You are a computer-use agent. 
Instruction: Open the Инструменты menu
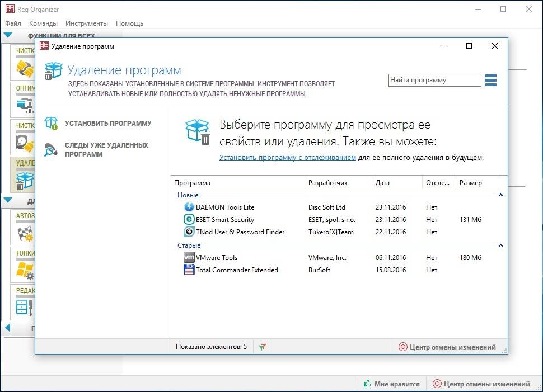click(x=87, y=23)
